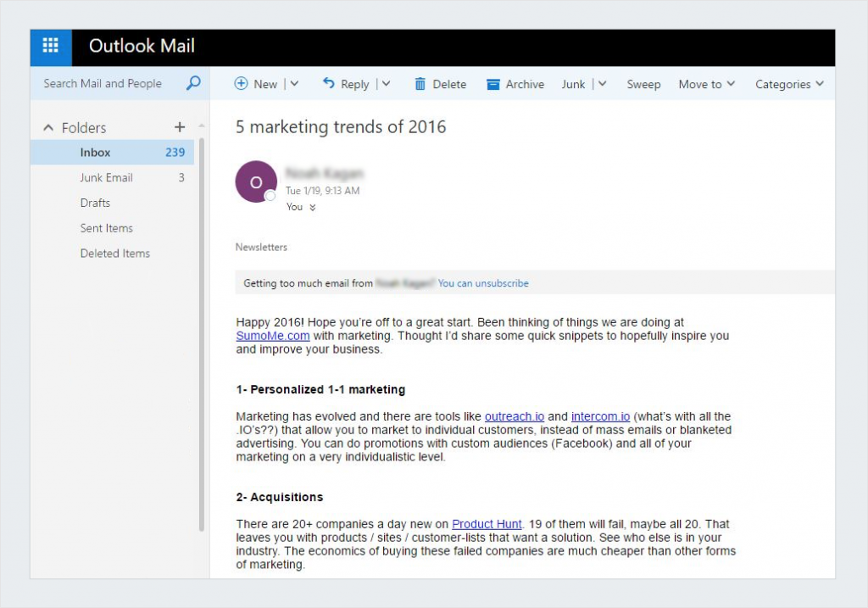Click the sender's purple avatar circle
Viewport: 868px width, 608px height.
tap(256, 181)
